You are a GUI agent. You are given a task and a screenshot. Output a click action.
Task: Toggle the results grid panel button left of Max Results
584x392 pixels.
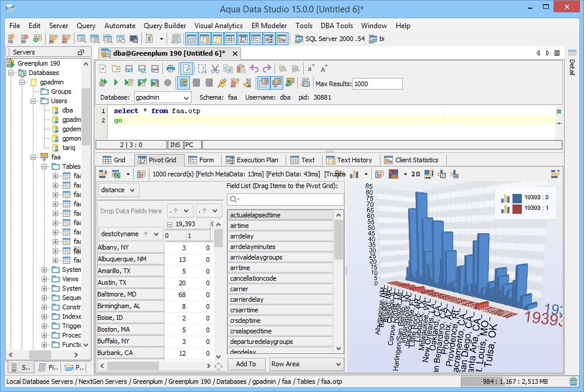[x=264, y=83]
